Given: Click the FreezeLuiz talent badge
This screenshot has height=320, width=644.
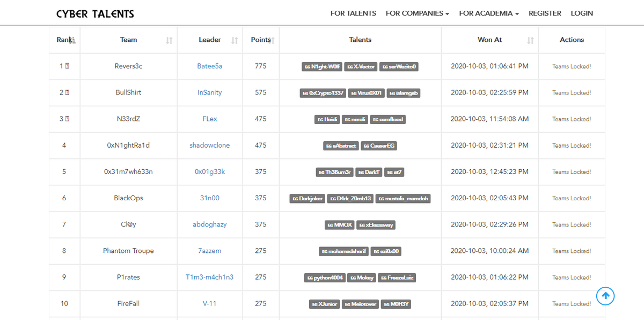Looking at the screenshot, I should click(x=397, y=278).
